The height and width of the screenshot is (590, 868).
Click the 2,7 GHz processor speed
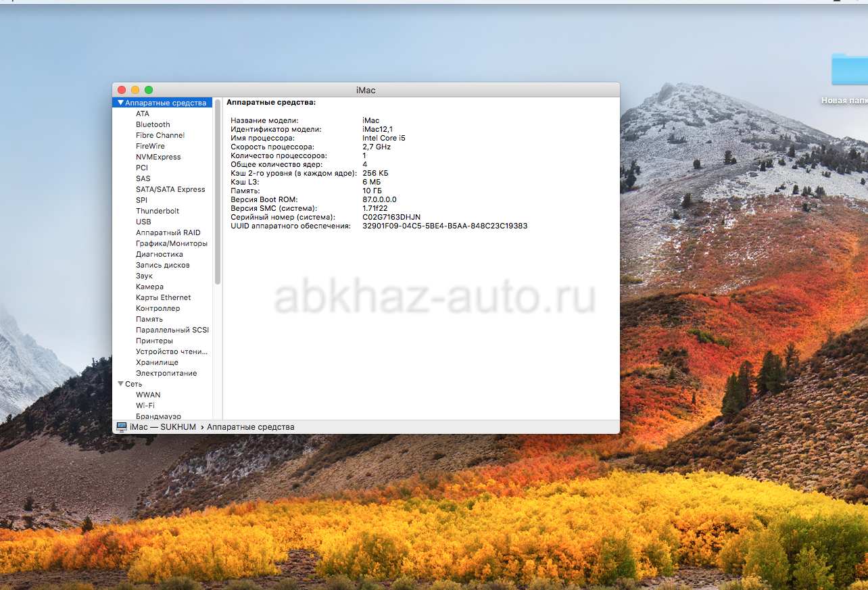[377, 147]
